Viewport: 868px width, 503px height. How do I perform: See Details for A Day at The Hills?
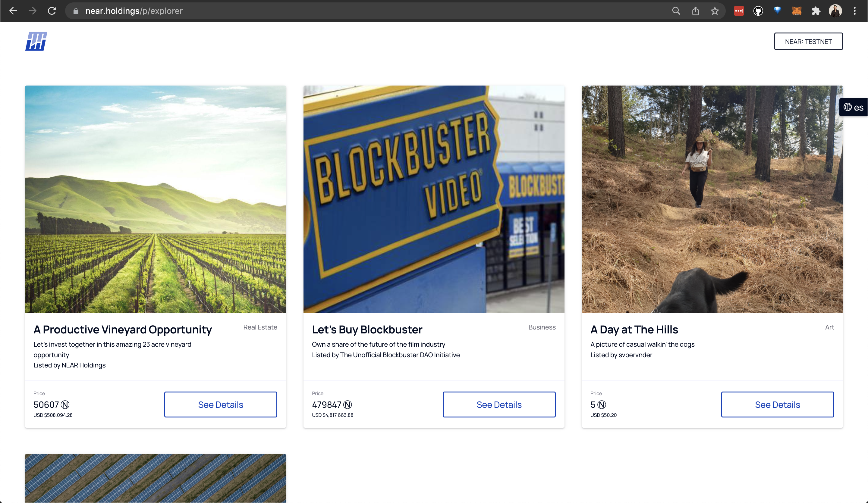[777, 405]
